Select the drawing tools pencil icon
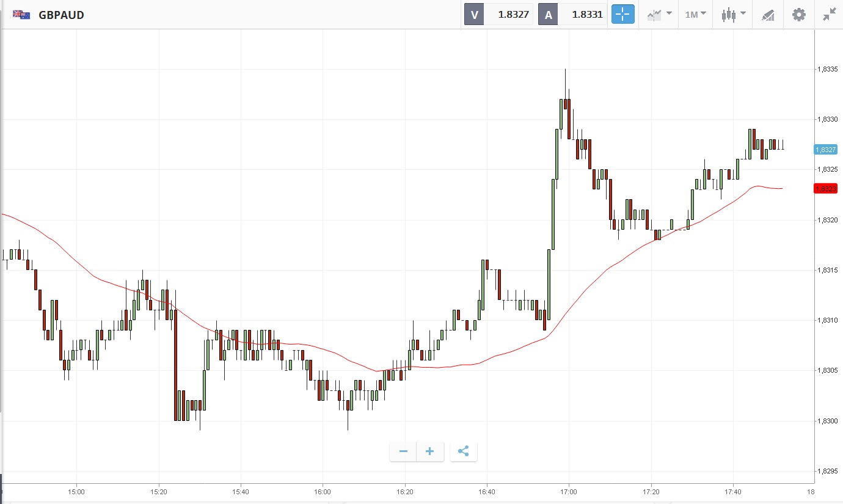Viewport: 843px width, 504px height. [x=768, y=15]
